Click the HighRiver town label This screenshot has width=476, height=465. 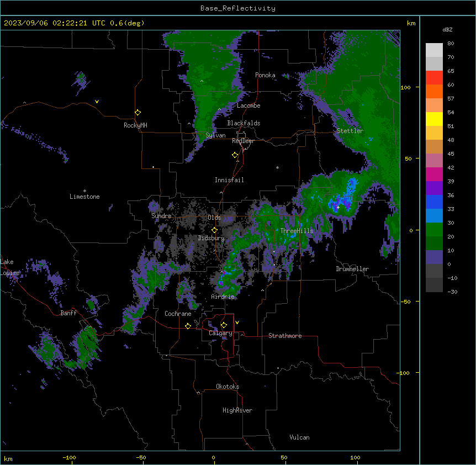point(237,410)
